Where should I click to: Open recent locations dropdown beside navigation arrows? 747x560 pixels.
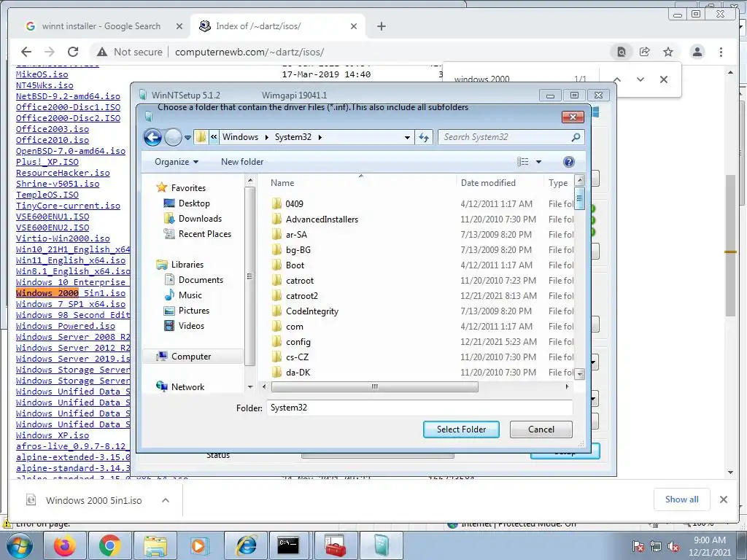coord(187,138)
